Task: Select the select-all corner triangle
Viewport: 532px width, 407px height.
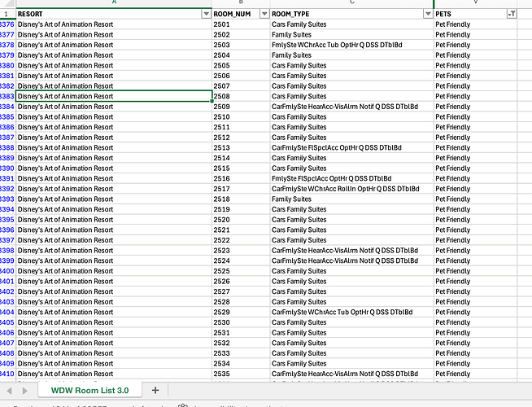Action: click(7, 3)
